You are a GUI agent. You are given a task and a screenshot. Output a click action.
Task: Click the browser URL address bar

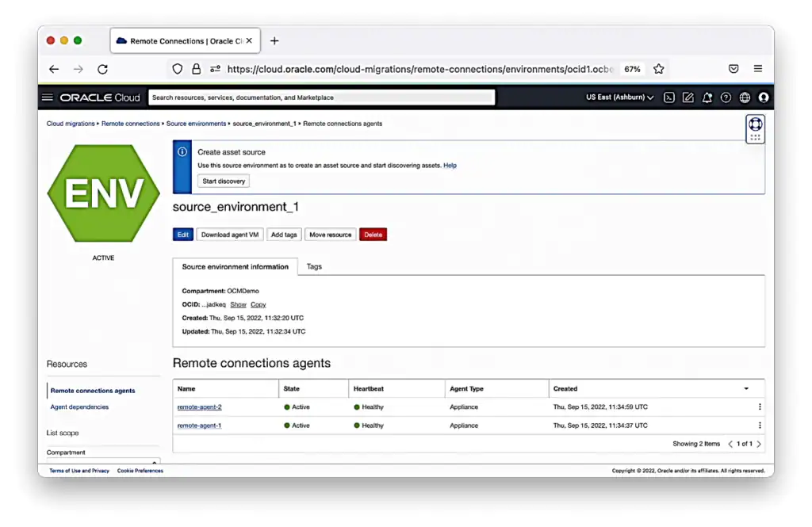(x=420, y=69)
